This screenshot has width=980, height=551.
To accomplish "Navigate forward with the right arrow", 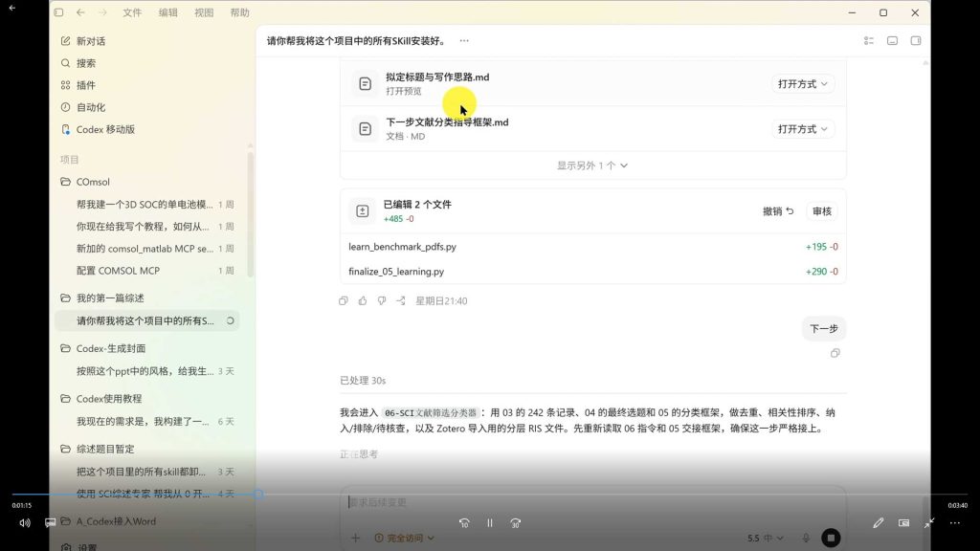I will tap(102, 12).
